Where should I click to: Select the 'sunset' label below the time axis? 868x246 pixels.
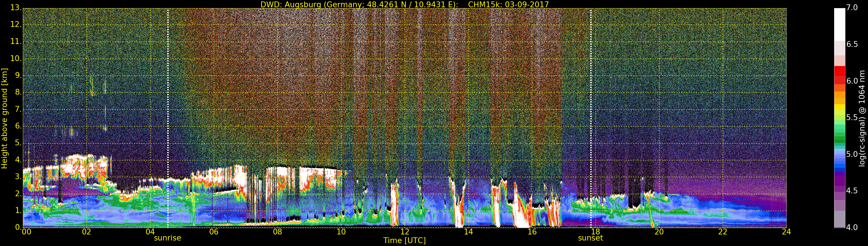[x=590, y=238]
